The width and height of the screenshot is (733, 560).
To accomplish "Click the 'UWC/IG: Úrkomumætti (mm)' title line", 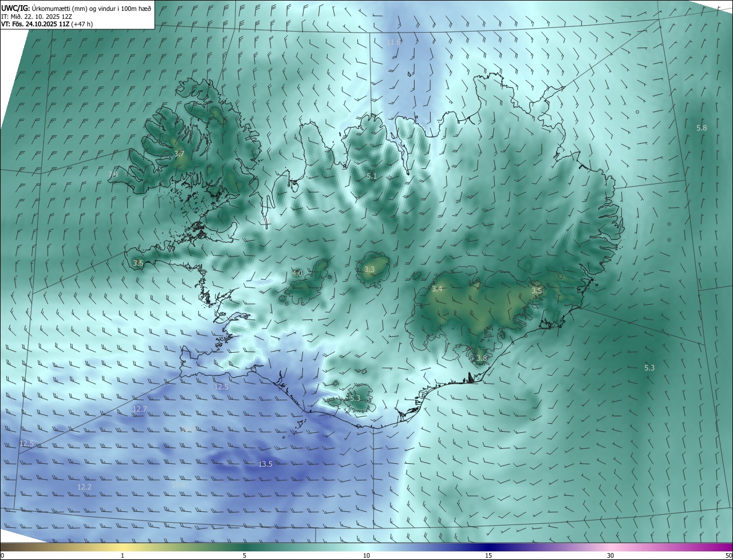I will point(77,8).
